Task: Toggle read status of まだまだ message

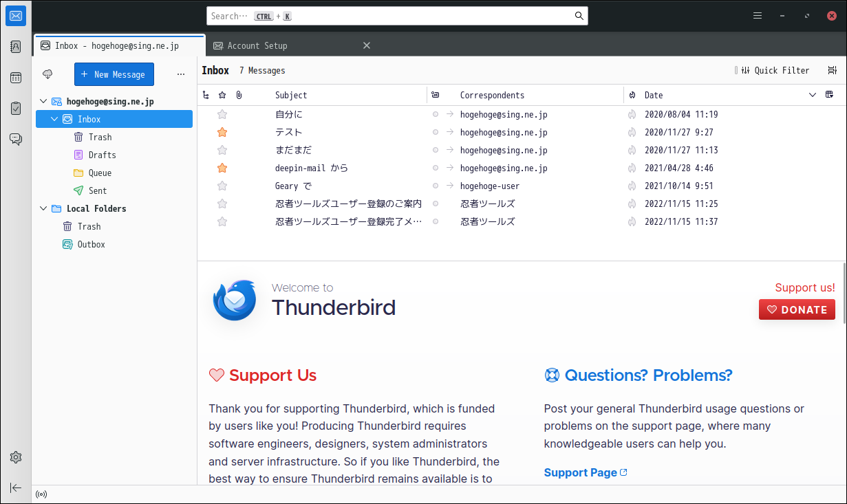Action: coord(435,150)
